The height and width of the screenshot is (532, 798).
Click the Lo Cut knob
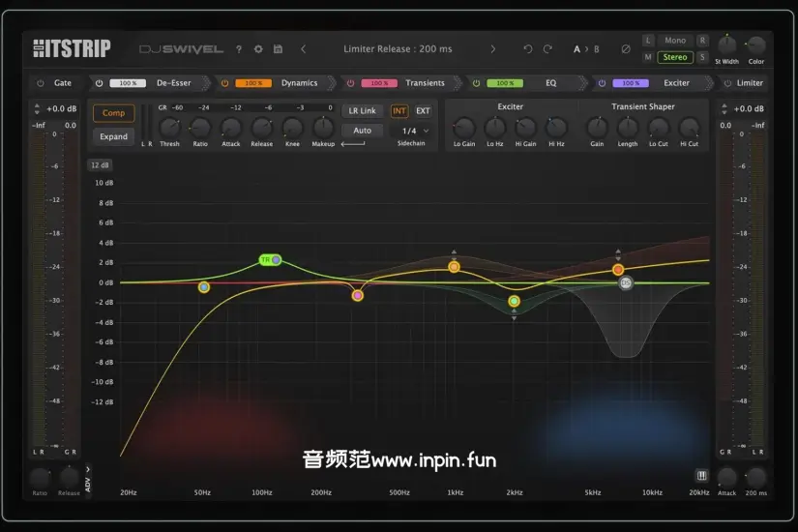(x=659, y=128)
